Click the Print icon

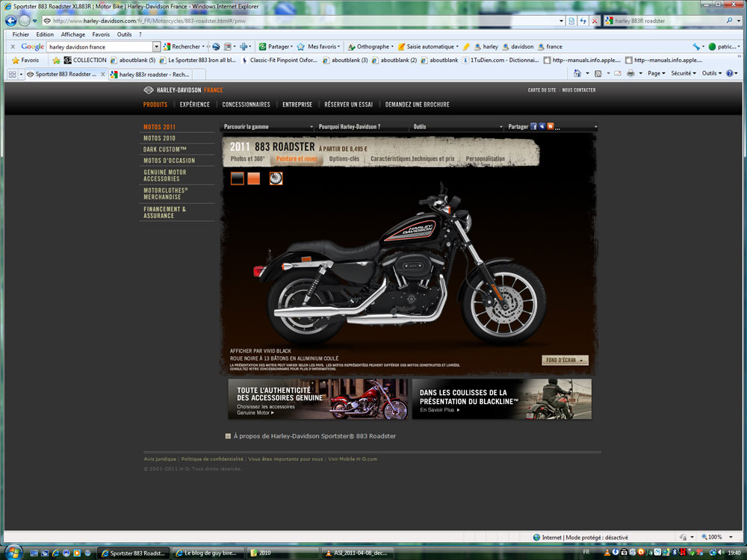click(x=630, y=73)
